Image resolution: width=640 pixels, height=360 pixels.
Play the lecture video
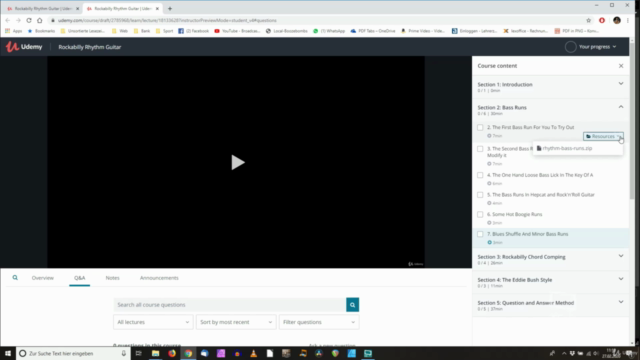(237, 162)
